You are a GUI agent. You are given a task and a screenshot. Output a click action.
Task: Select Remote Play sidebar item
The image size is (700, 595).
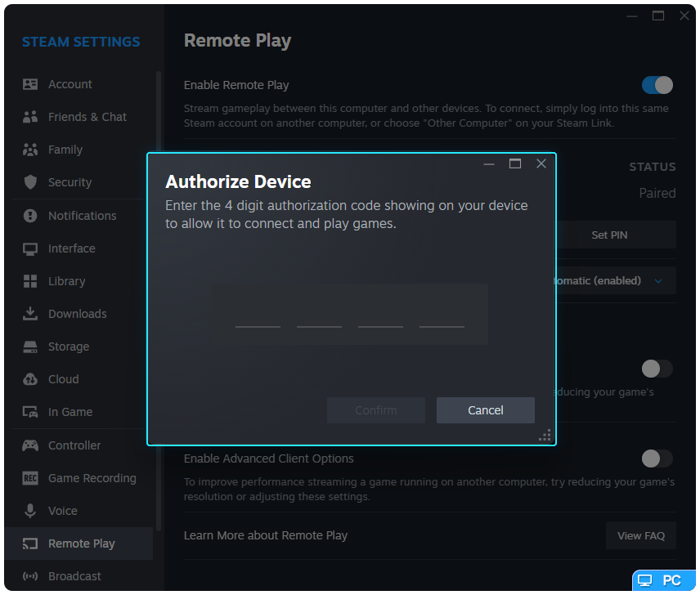[x=79, y=544]
